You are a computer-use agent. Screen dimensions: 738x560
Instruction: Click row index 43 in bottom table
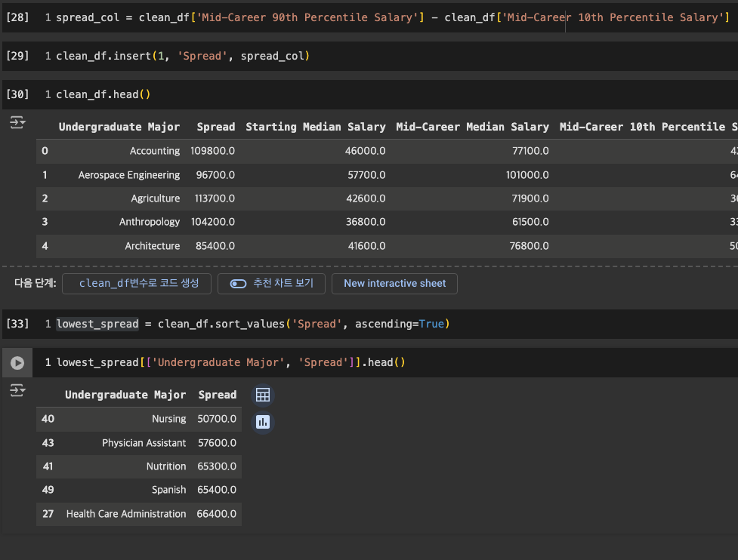point(48,443)
